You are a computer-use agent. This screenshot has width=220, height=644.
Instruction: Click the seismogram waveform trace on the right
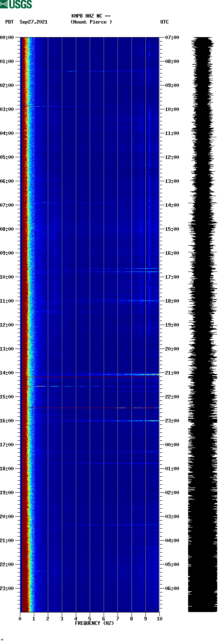click(202, 325)
